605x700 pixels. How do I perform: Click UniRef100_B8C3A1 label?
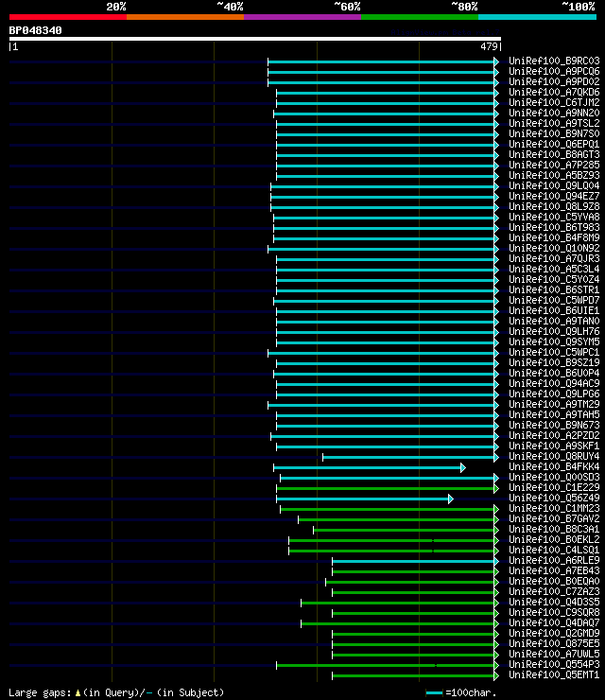(x=554, y=530)
